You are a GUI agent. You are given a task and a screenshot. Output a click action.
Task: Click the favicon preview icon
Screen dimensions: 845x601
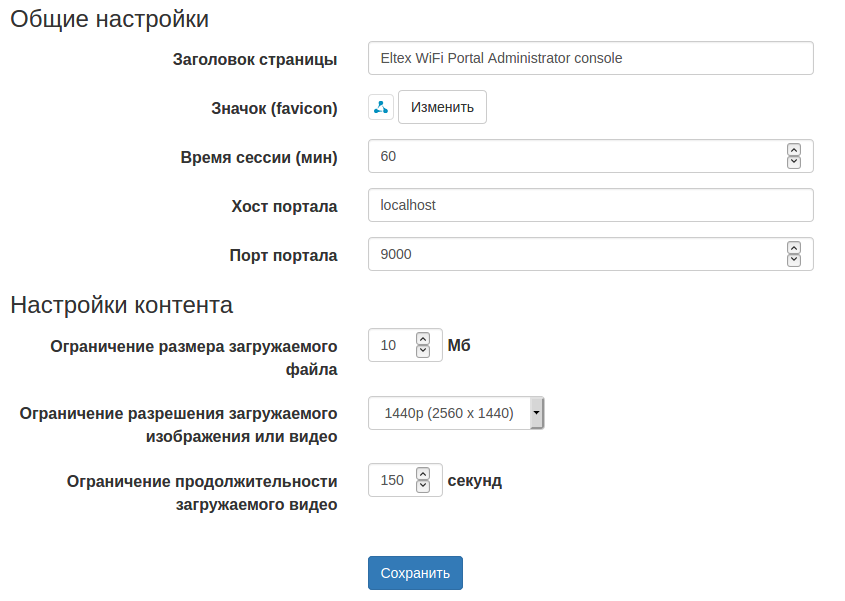pyautogui.click(x=381, y=107)
